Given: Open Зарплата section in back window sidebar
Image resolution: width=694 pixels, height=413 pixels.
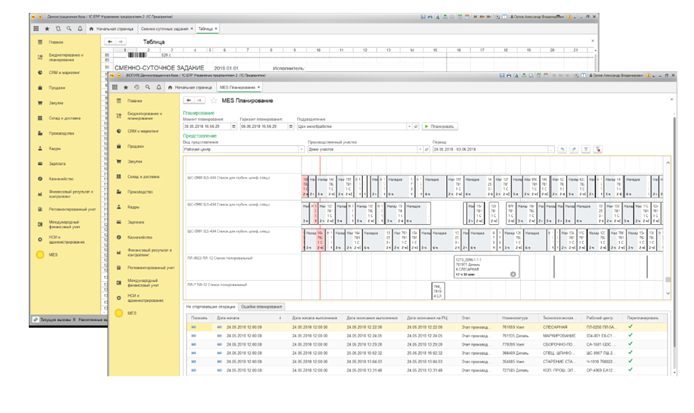Looking at the screenshot, I should [57, 163].
